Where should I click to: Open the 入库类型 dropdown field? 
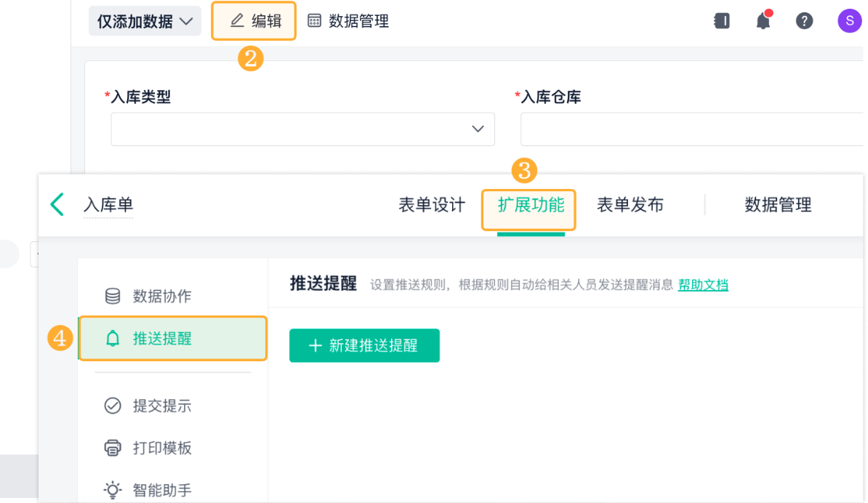(302, 129)
